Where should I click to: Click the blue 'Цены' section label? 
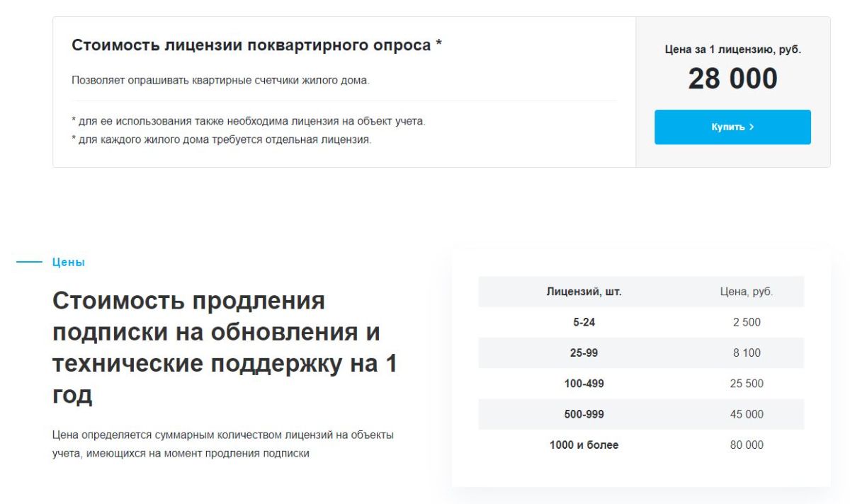coord(69,262)
